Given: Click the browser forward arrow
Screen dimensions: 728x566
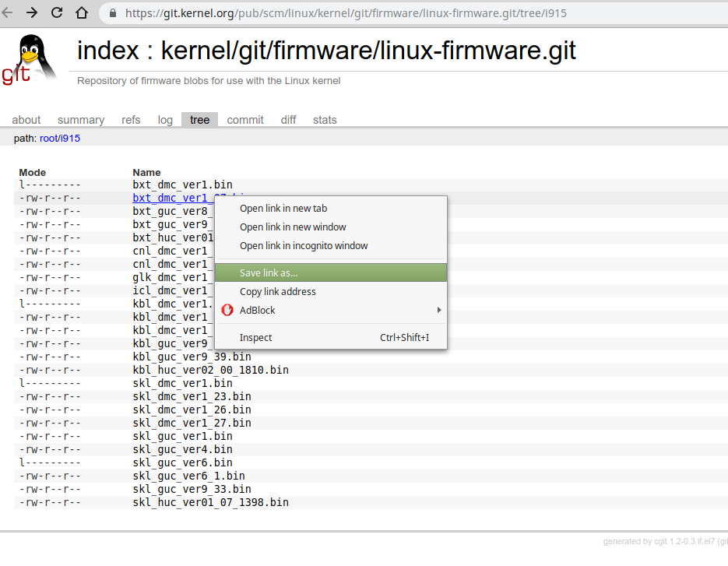Looking at the screenshot, I should click(32, 12).
